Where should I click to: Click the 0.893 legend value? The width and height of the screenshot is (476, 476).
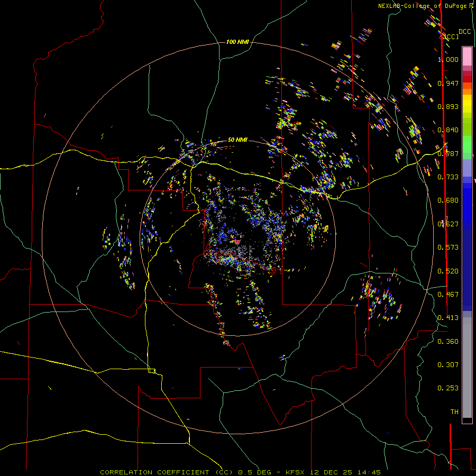coord(448,106)
